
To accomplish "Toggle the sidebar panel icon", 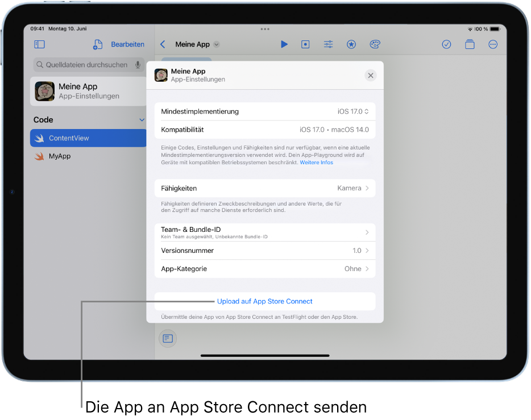I will [39, 44].
